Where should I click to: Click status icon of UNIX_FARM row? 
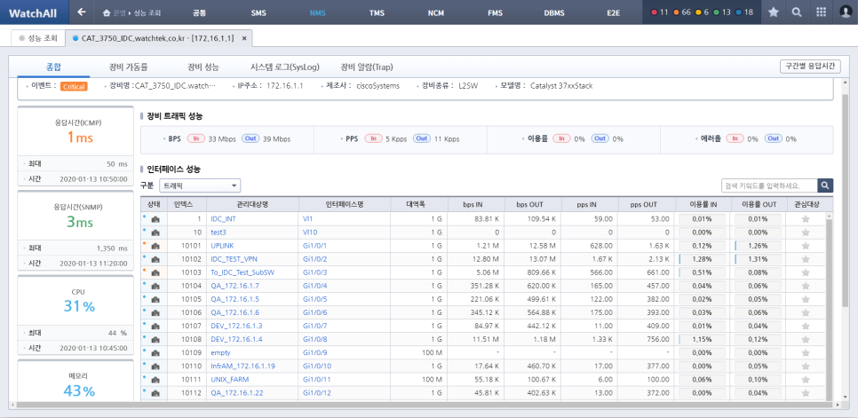pos(154,380)
